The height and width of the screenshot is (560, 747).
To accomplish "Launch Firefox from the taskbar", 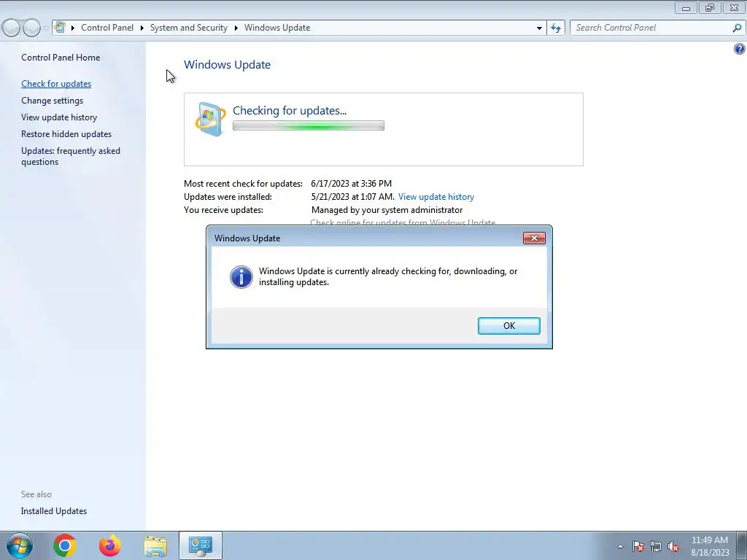I will tap(109, 545).
